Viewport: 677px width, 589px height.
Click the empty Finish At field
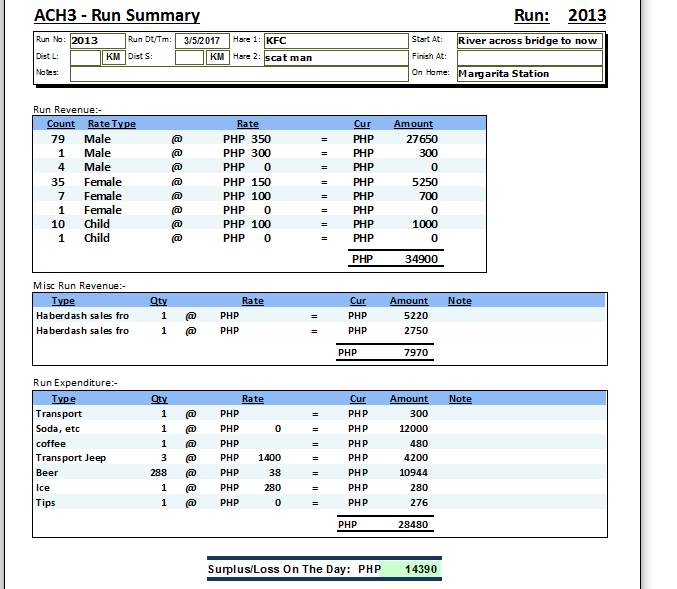coord(529,57)
